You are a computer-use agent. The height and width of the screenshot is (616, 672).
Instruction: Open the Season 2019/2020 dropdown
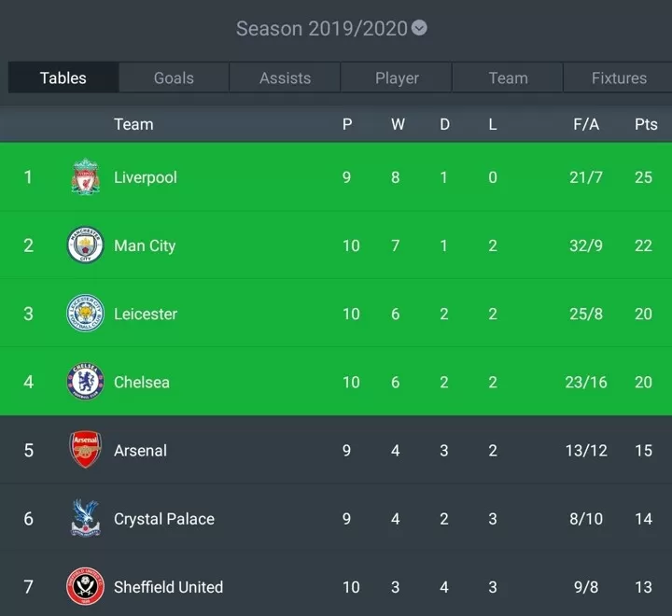click(x=331, y=28)
